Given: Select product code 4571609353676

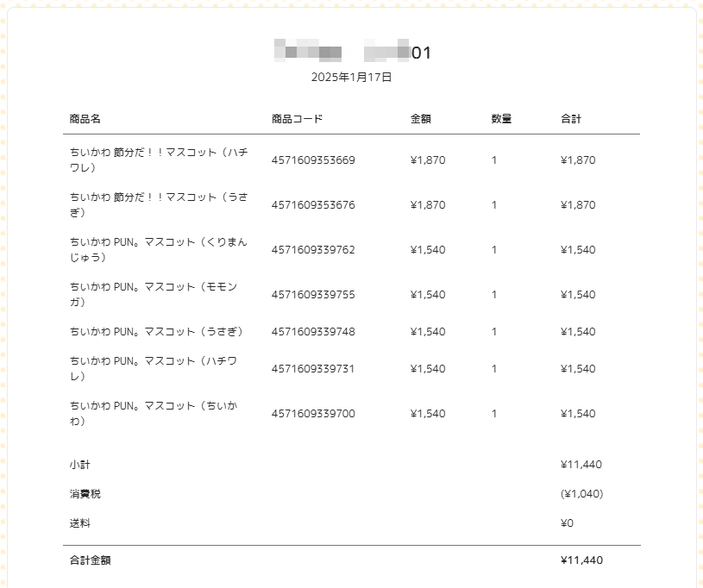Looking at the screenshot, I should tap(313, 205).
